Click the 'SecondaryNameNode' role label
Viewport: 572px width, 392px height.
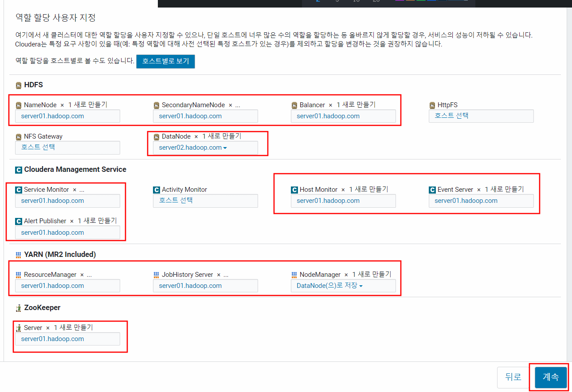click(x=193, y=105)
